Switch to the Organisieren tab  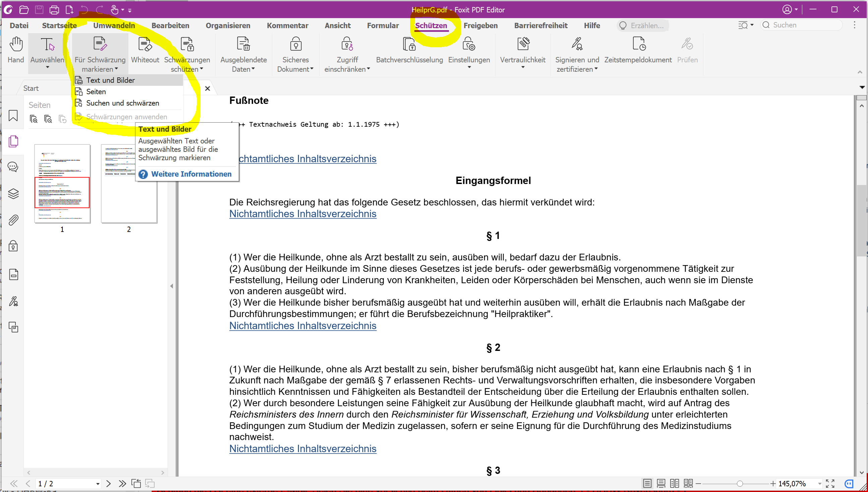click(x=228, y=25)
